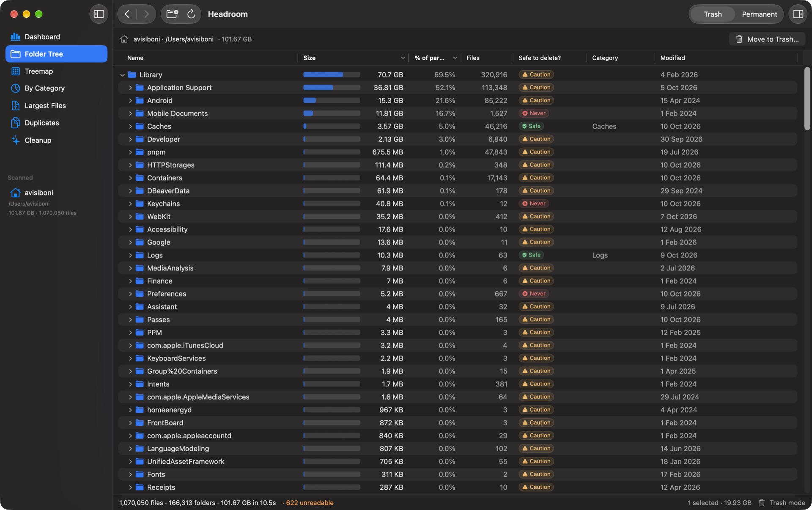Click the avisiboni home icon under Scanned
Image resolution: width=812 pixels, height=510 pixels.
16,193
